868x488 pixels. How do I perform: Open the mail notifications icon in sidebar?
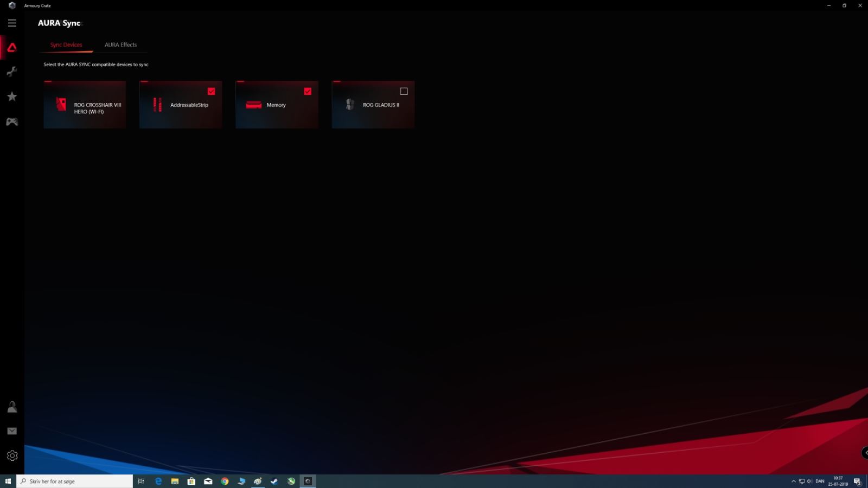(x=12, y=431)
